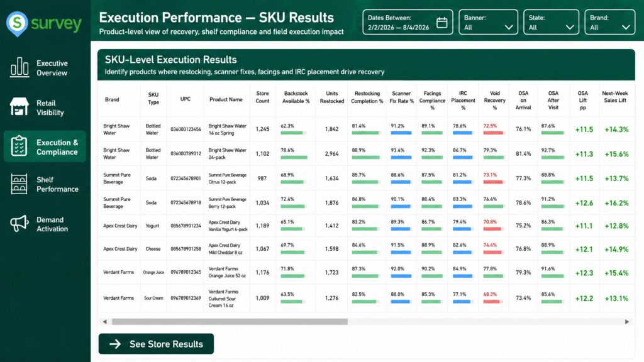Click product Apex Crest Dairy Vanilla Yogurt 6-pack
Viewport: 644px width, 362px height.
pos(228,226)
